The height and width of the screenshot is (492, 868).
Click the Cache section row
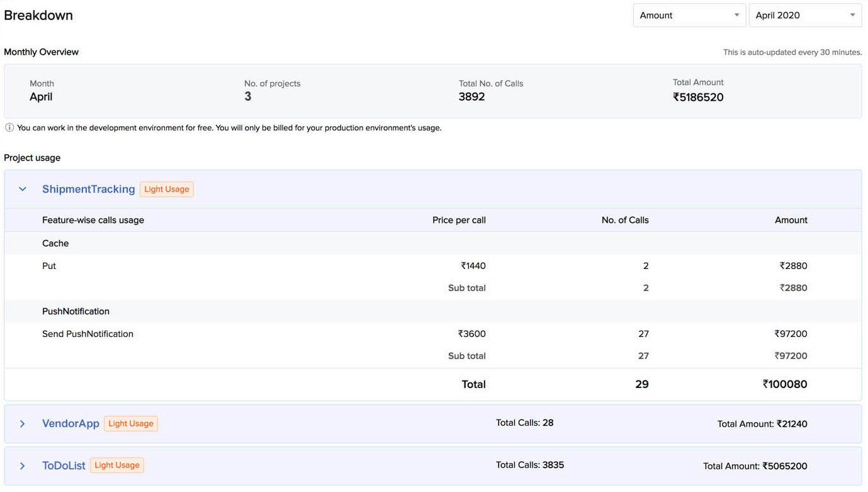55,243
